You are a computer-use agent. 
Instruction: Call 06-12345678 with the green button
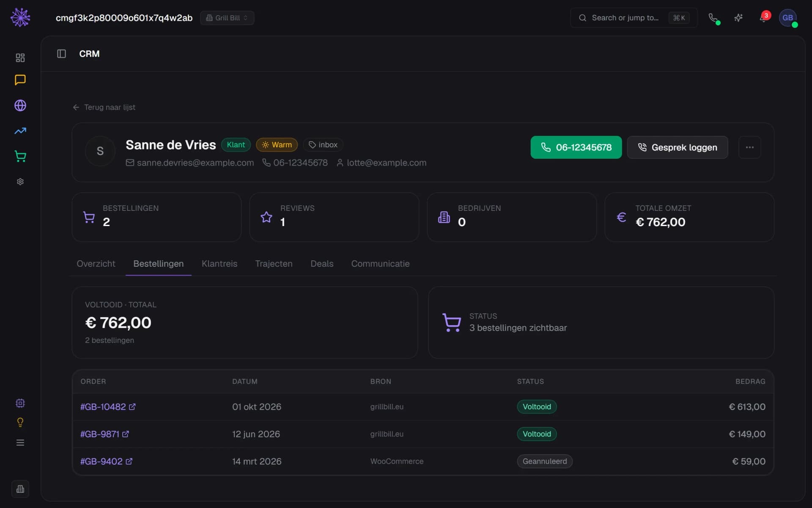pyautogui.click(x=576, y=147)
